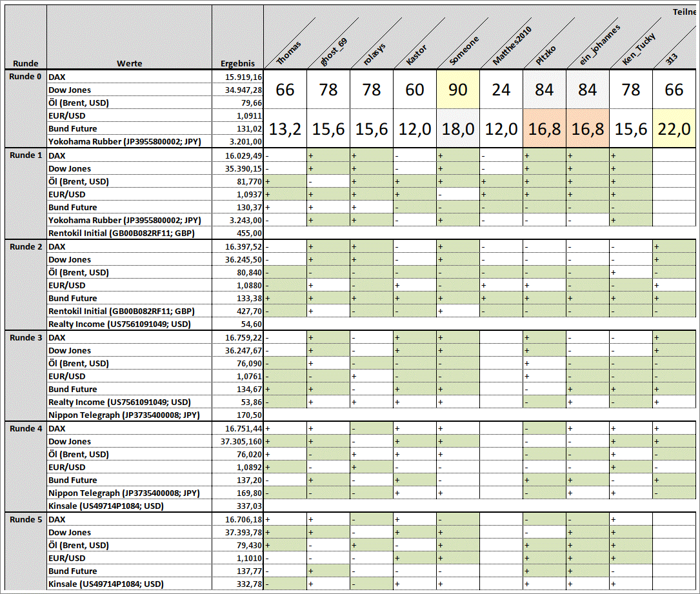Screen dimensions: 700x594
Task: Click the Kinsale value 337,03
Action: [x=249, y=506]
